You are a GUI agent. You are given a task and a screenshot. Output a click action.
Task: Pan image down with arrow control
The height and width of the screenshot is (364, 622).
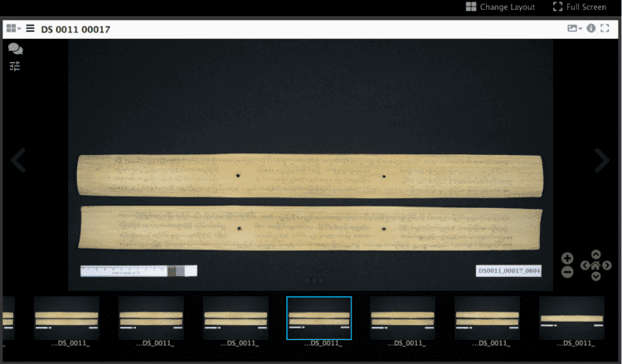pos(595,276)
